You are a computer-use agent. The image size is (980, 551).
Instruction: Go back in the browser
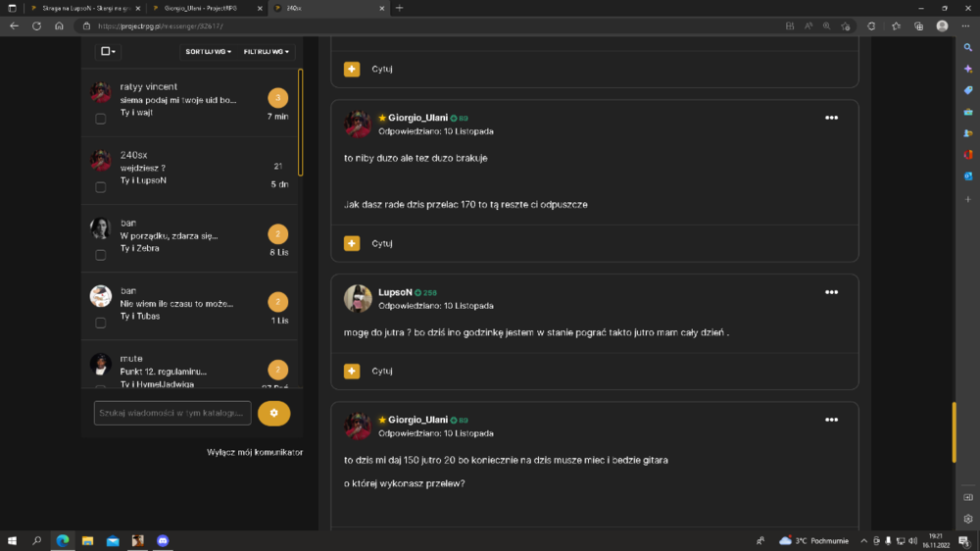click(14, 26)
